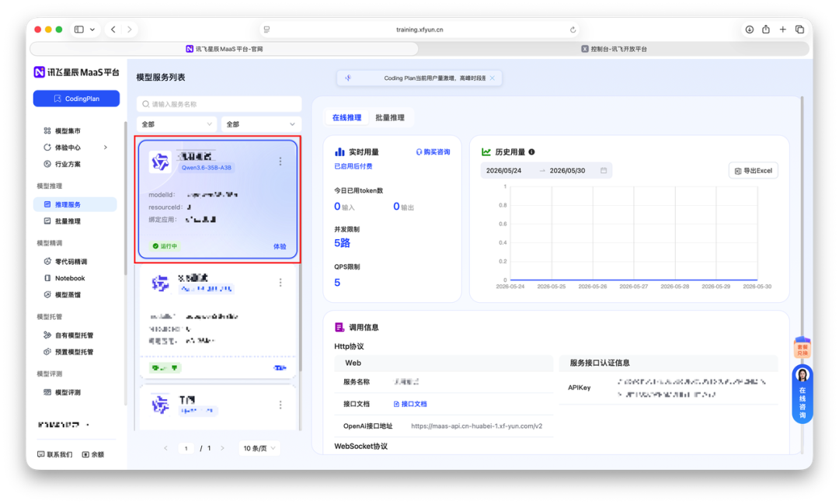Screen dimensions: 839x504
Task: Select 讯飞星辰MaaS平台-官网 browser tab
Action: pos(225,49)
